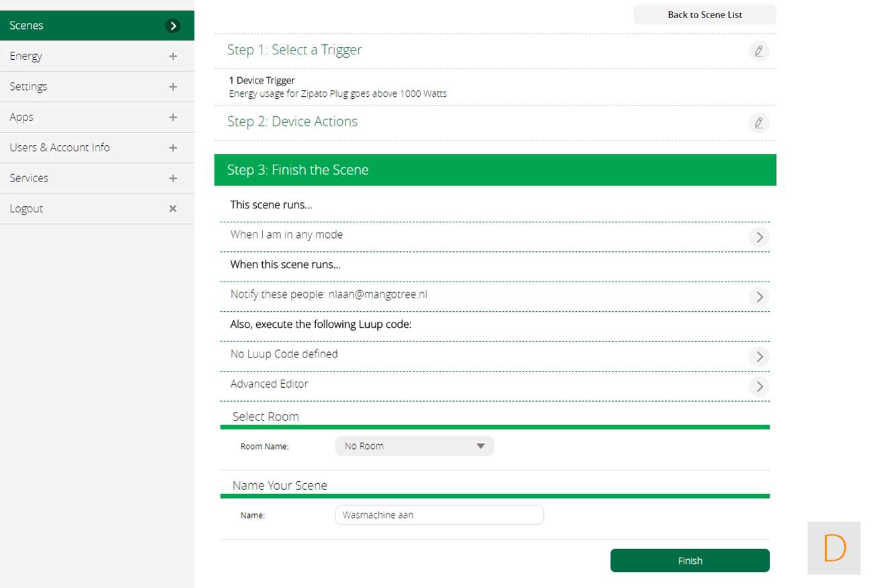Viewport: 874px width, 588px height.
Task: Open the Apps menu item
Action: (22, 118)
